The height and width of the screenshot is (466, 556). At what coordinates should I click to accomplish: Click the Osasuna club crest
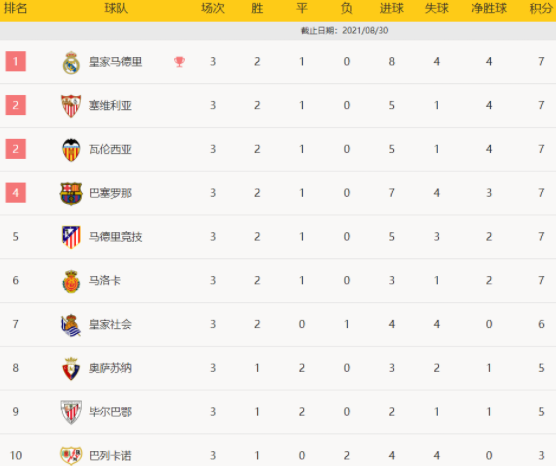click(71, 369)
